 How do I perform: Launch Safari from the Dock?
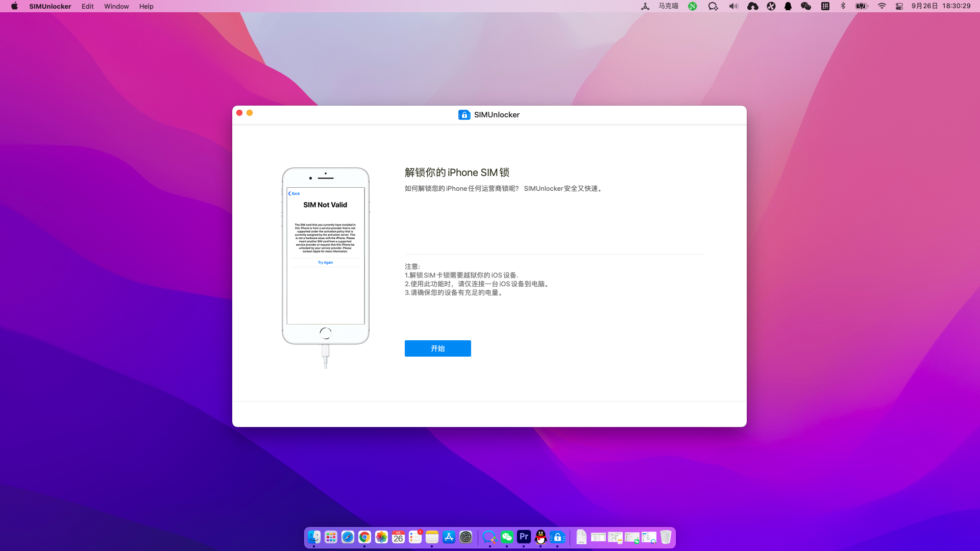(348, 537)
